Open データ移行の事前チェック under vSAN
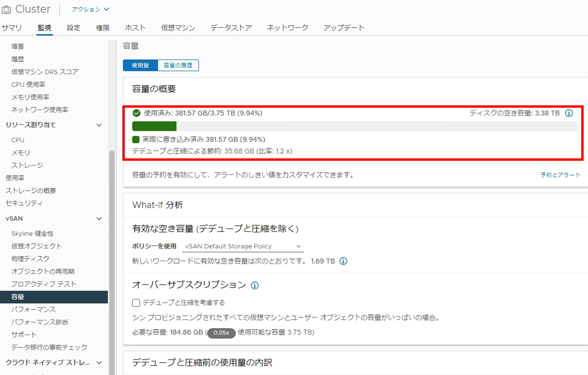The image size is (588, 375). pos(49,347)
